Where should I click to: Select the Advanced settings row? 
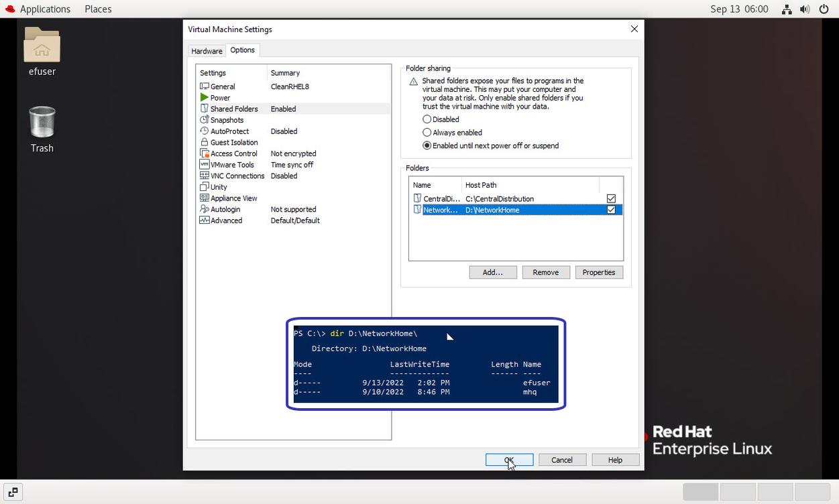tap(226, 220)
